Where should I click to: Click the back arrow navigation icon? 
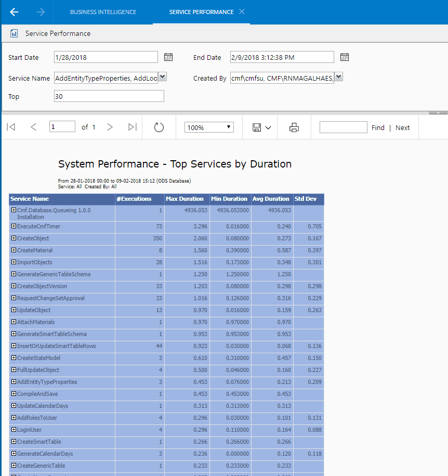pyautogui.click(x=14, y=12)
